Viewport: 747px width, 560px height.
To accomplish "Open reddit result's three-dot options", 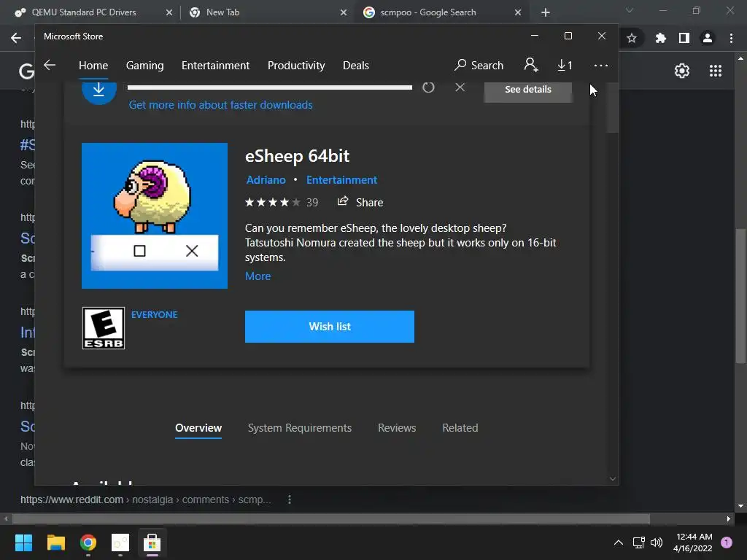I will coord(290,499).
